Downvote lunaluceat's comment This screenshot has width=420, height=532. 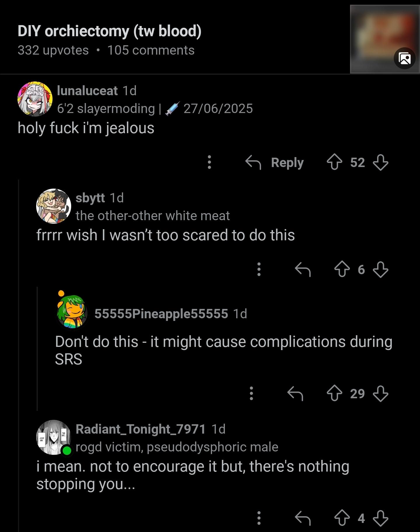[x=381, y=162]
